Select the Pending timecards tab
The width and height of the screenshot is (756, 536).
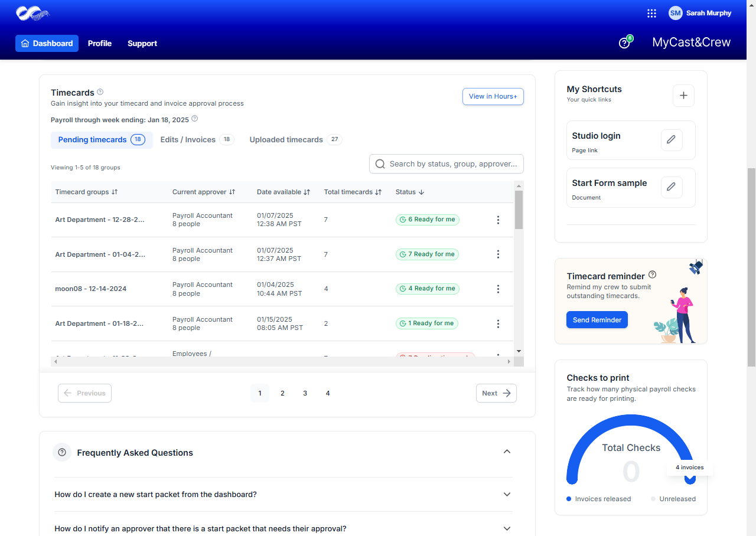102,140
